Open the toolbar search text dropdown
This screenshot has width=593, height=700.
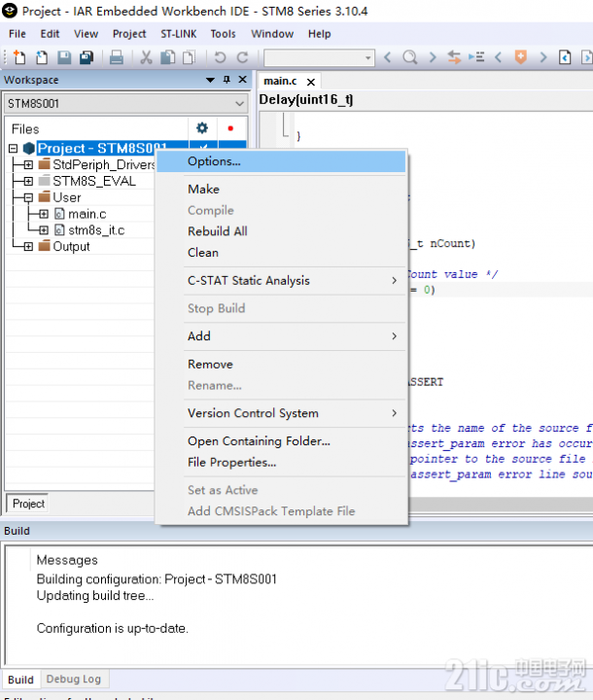click(x=367, y=57)
